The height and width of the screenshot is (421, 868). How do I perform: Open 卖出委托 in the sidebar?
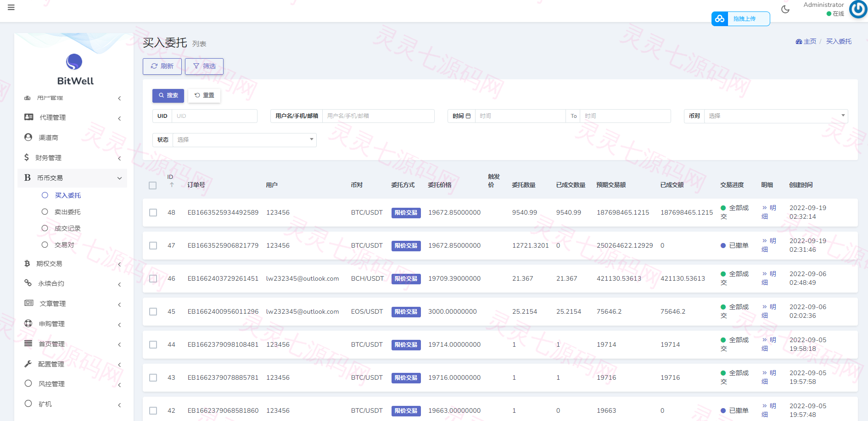(67, 212)
